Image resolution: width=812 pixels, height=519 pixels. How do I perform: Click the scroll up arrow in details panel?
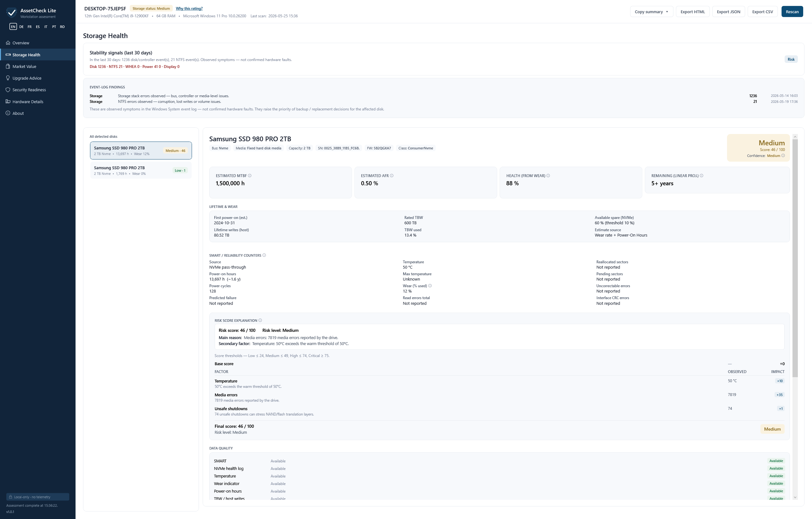click(795, 137)
